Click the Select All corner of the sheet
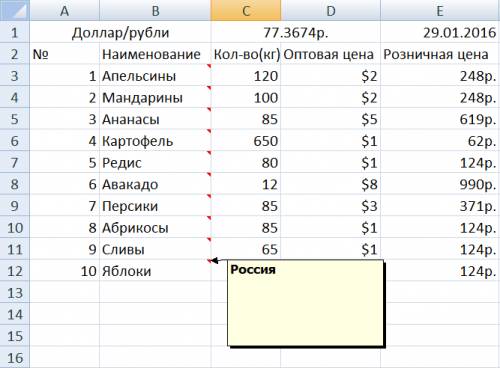 click(15, 10)
